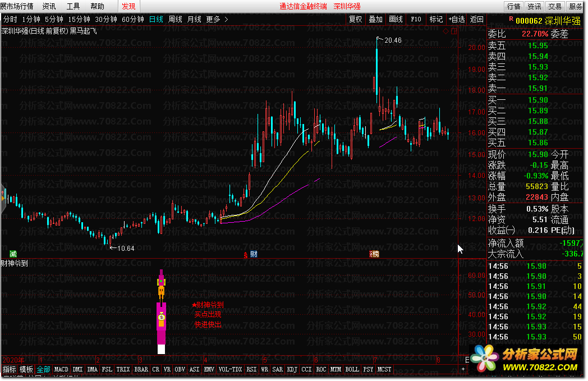Click the red R badge beside stock code

click(x=511, y=19)
